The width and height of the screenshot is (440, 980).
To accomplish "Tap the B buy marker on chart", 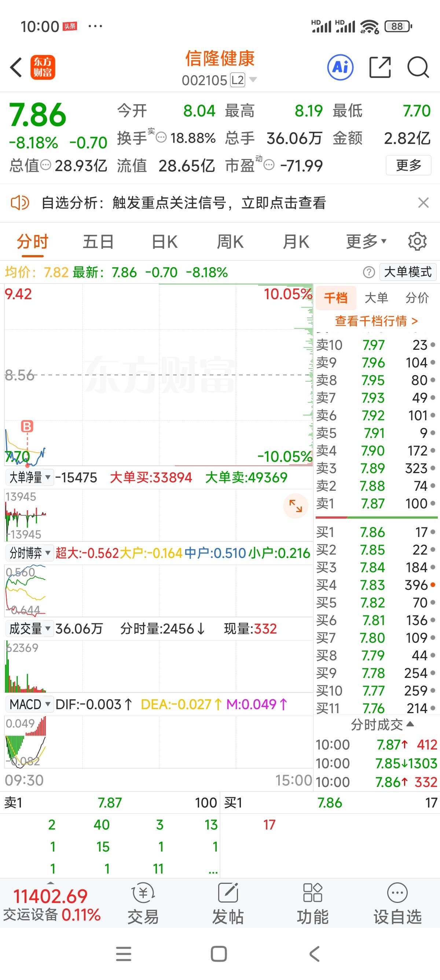I will [x=27, y=426].
